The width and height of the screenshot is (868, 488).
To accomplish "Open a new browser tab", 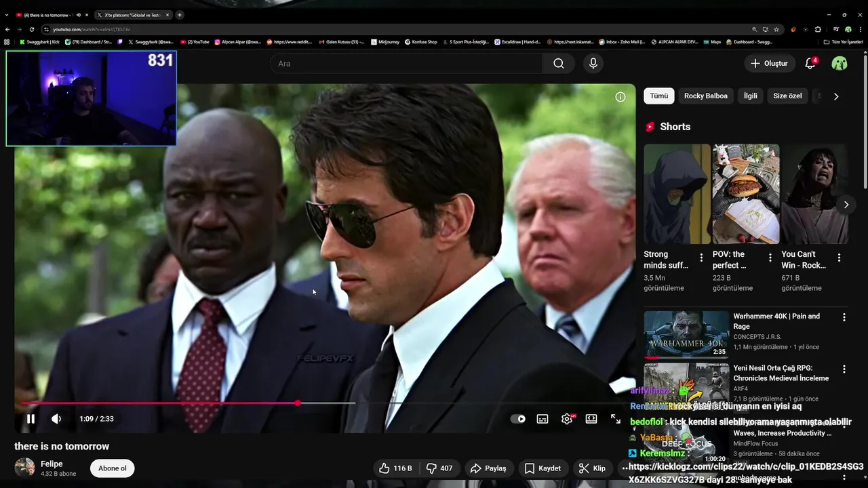I will [180, 15].
